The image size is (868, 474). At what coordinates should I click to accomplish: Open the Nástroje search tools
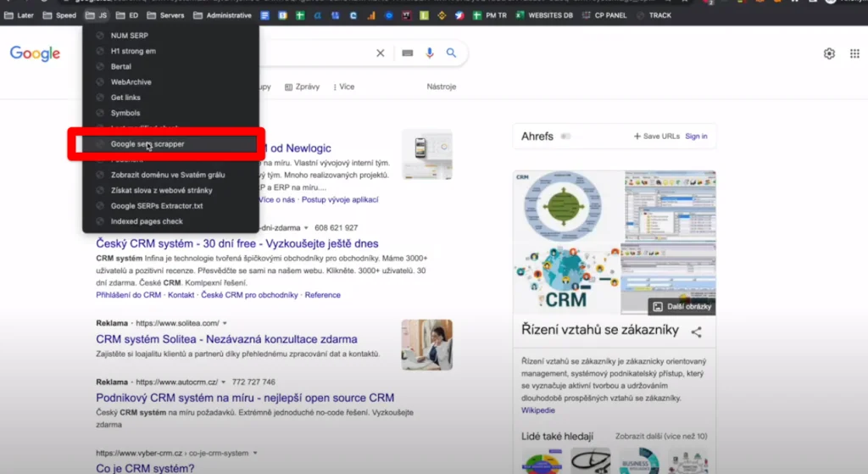click(441, 87)
